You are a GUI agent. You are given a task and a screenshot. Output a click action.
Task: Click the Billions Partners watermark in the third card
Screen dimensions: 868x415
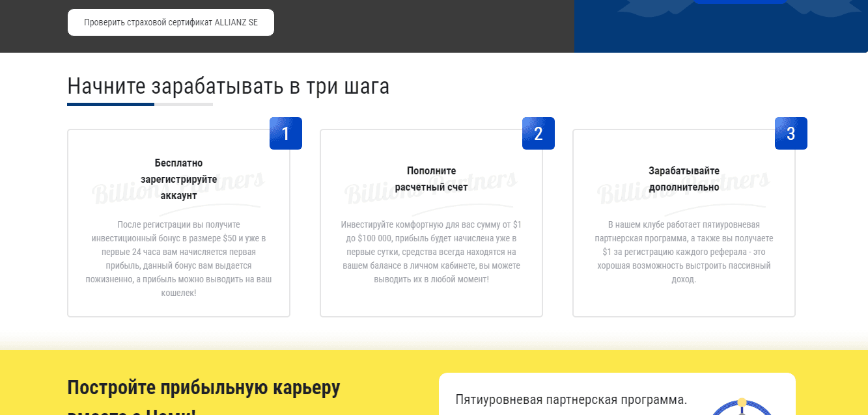coord(683,185)
